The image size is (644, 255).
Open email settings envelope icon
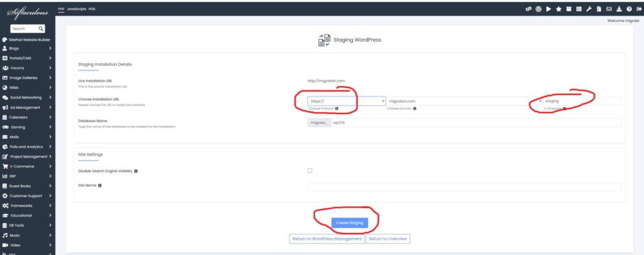pyautogui.click(x=609, y=9)
